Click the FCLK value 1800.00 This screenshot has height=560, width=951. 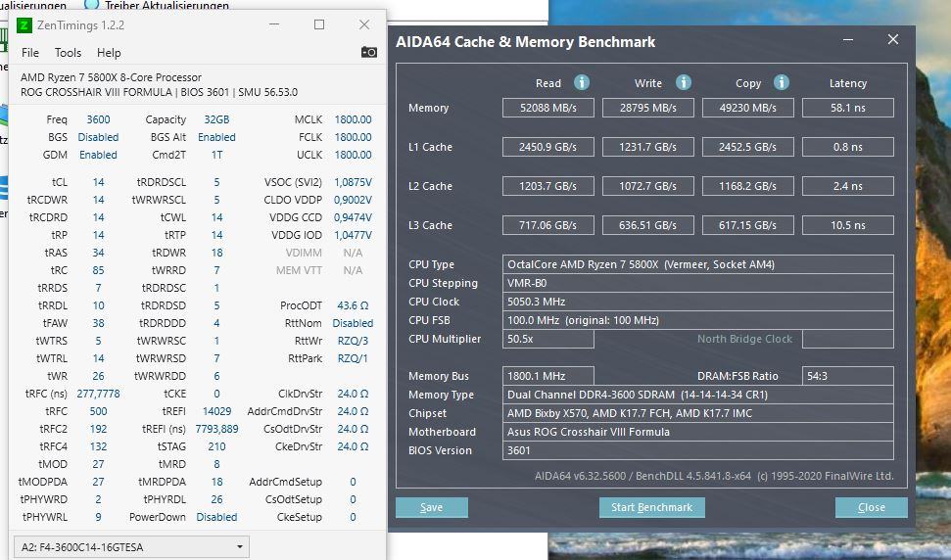[353, 137]
